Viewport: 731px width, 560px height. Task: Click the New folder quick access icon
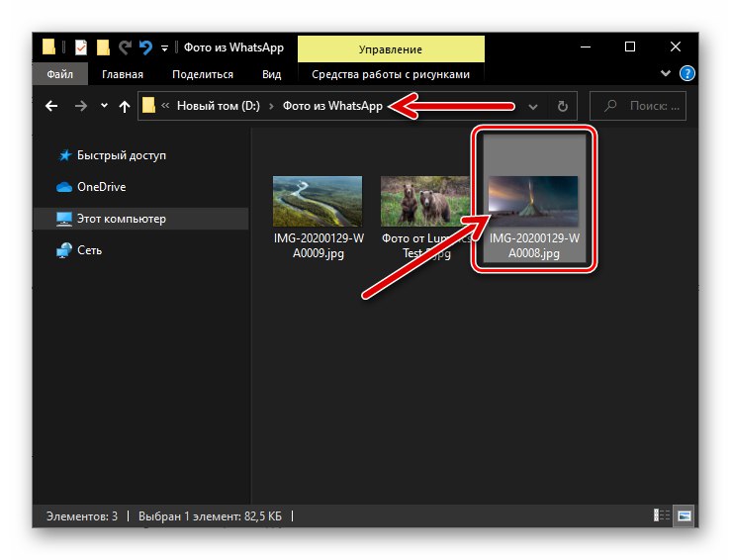point(103,47)
